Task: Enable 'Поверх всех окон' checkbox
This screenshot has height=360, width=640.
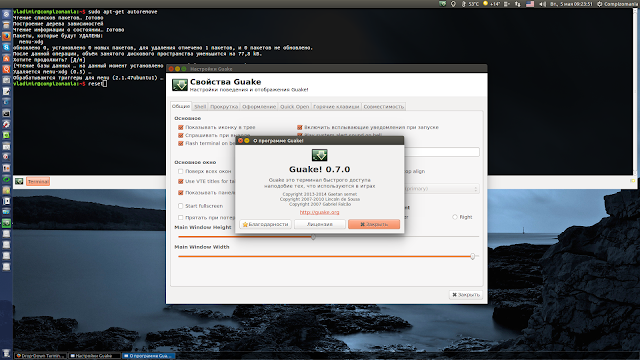Action: [181, 171]
